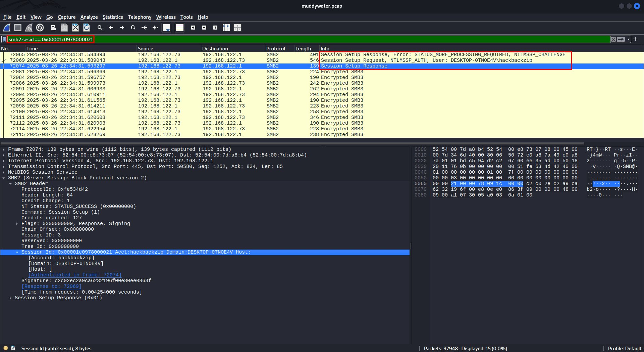Screen dimensions: 644x352
Task: Toggle auto-scroll during live capture
Action: (166, 28)
